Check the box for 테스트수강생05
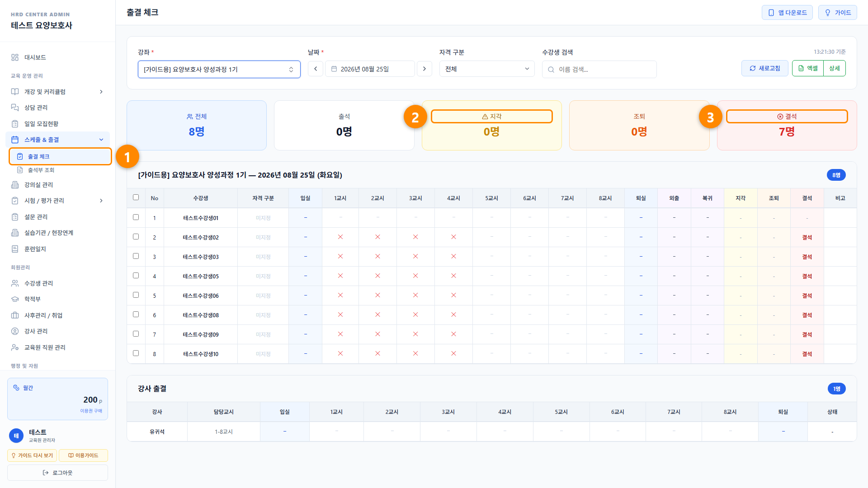868x488 pixels. 136,276
